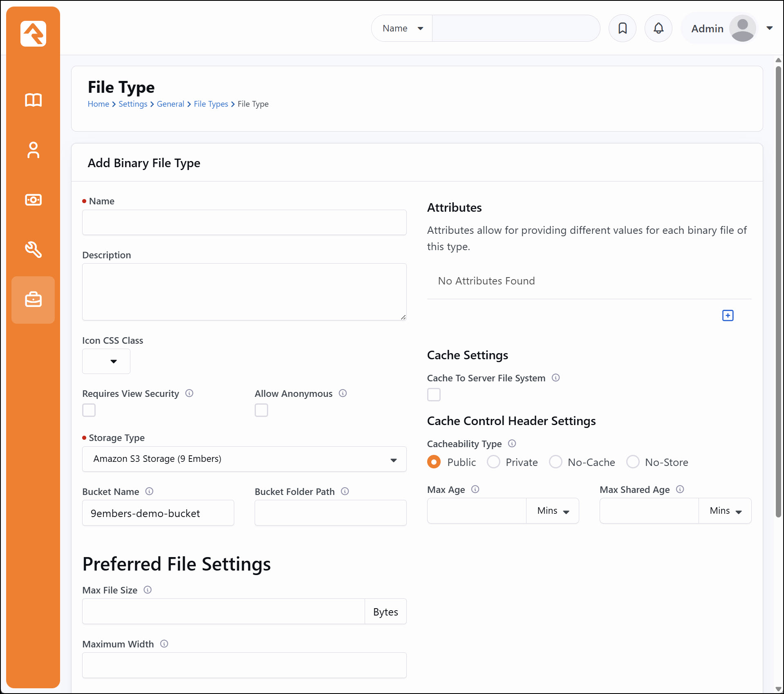Image resolution: width=784 pixels, height=694 pixels.
Task: Open the Max Shared Age Mins dropdown
Action: [x=725, y=511]
